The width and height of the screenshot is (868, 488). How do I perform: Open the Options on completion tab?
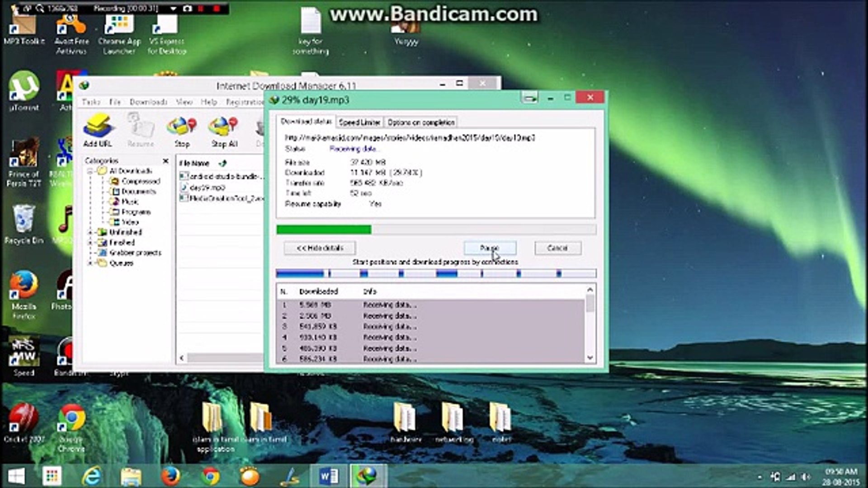pyautogui.click(x=421, y=122)
